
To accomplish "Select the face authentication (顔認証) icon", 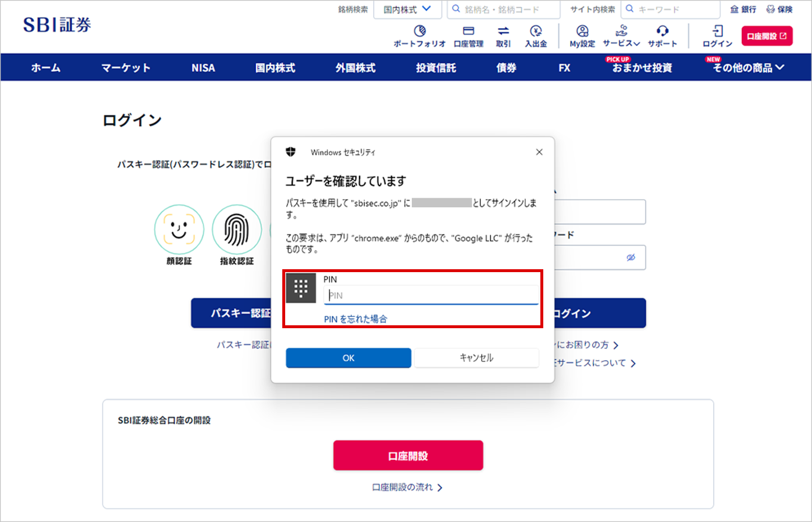I will (179, 230).
